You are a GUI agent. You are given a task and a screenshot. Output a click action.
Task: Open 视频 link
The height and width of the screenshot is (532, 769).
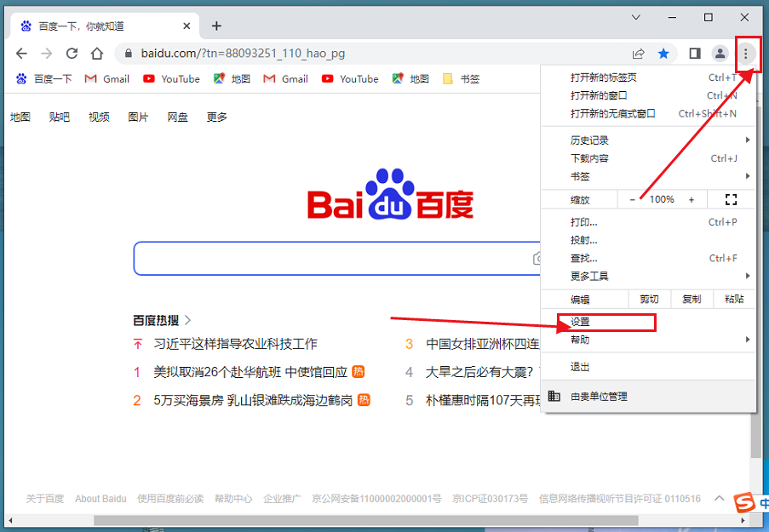coord(99,117)
